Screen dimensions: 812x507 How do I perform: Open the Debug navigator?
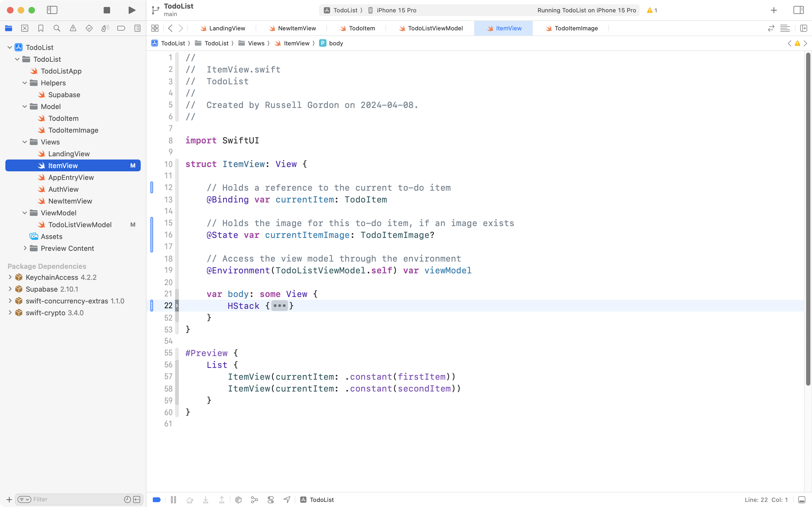pos(105,28)
